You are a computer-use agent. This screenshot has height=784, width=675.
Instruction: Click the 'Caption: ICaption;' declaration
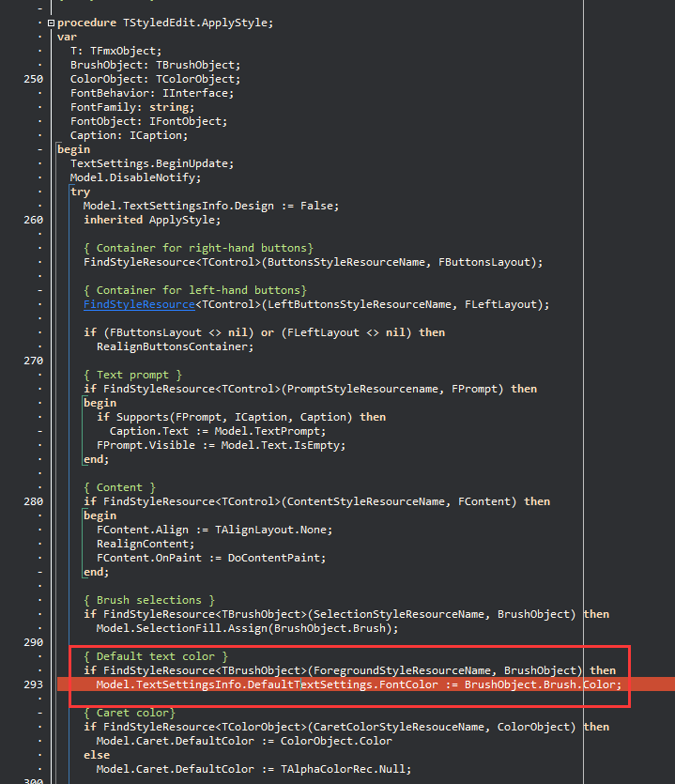pos(129,135)
